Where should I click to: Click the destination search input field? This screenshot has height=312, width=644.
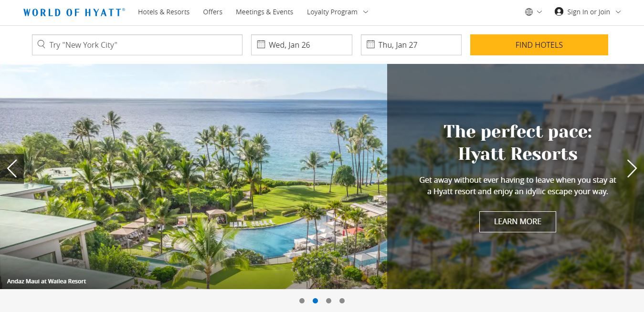coord(137,45)
